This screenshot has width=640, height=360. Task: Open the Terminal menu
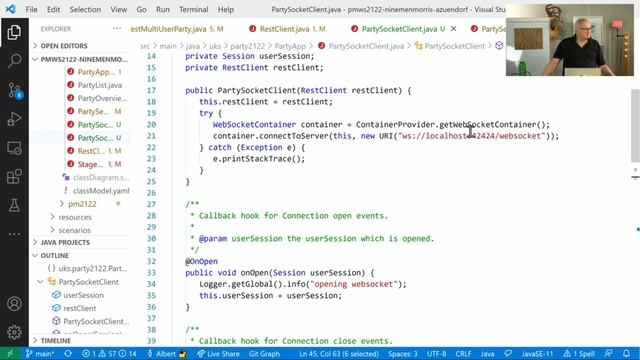(x=193, y=9)
